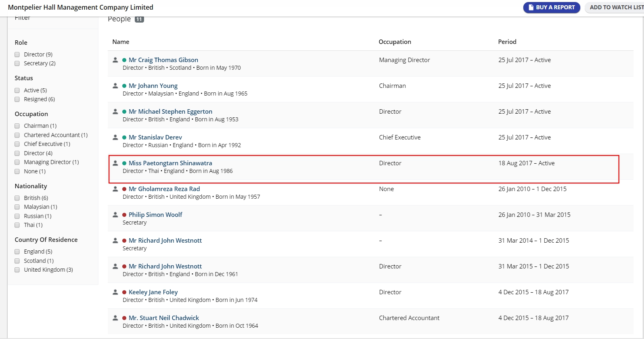Click the person icon beside Craig Thomas Gibson
The height and width of the screenshot is (339, 644).
(115, 60)
